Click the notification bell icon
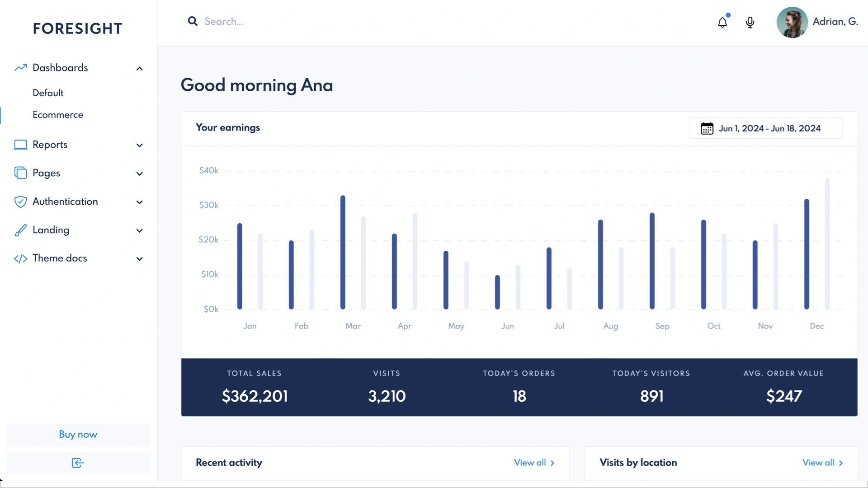868x488 pixels. click(x=722, y=22)
